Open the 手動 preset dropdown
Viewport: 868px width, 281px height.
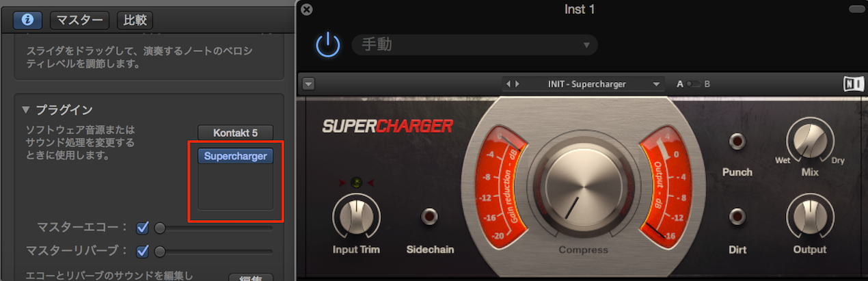click(474, 45)
